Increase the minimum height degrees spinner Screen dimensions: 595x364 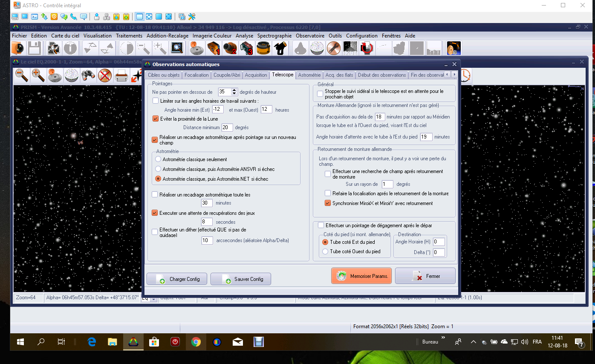point(234,90)
